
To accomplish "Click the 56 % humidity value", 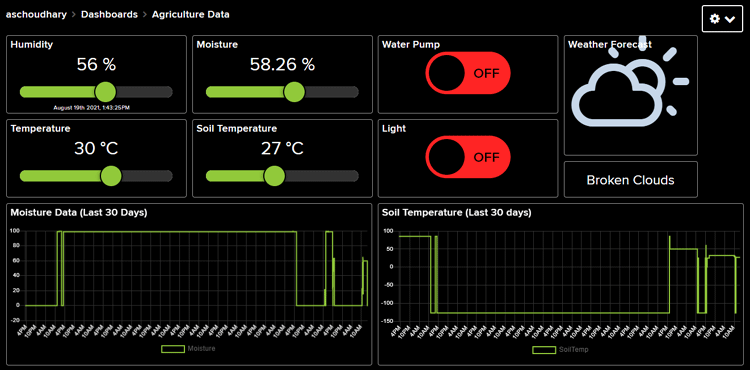I will click(x=96, y=64).
